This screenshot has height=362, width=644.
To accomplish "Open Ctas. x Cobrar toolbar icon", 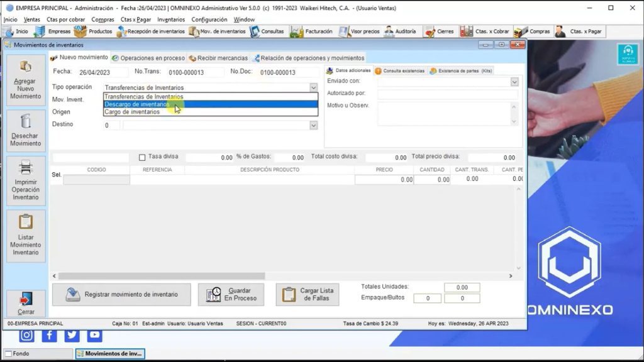I will [x=485, y=31].
